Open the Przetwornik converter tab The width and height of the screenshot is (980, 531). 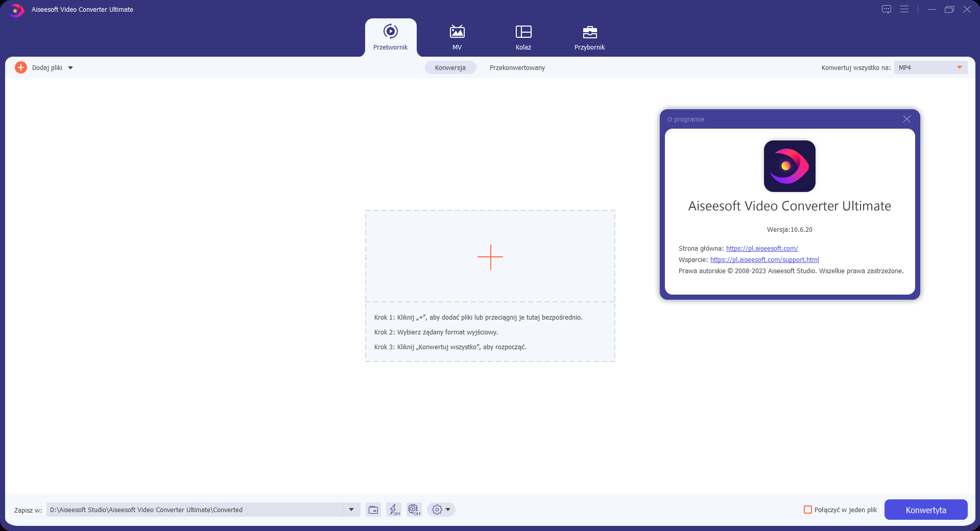click(x=391, y=37)
